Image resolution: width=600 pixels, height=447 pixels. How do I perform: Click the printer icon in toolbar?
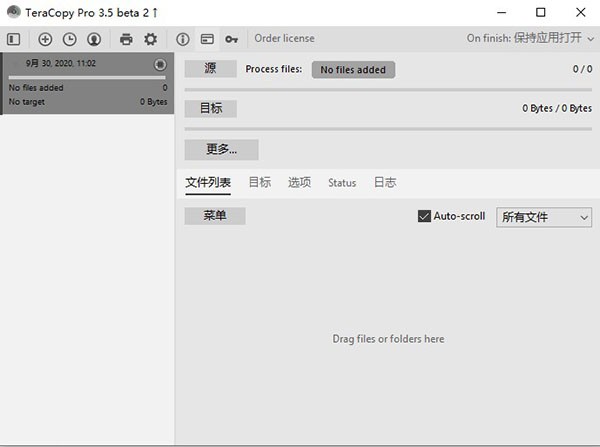pos(126,39)
